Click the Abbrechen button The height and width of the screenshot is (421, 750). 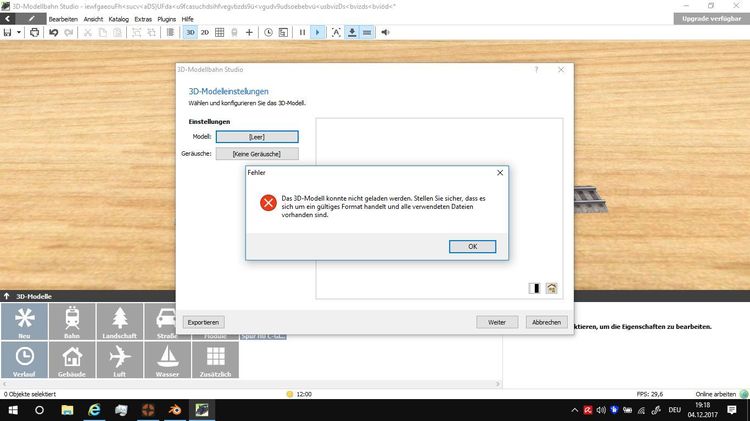(546, 322)
